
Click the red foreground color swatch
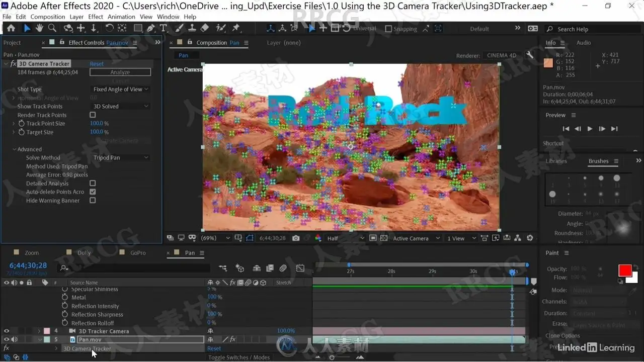click(x=625, y=270)
